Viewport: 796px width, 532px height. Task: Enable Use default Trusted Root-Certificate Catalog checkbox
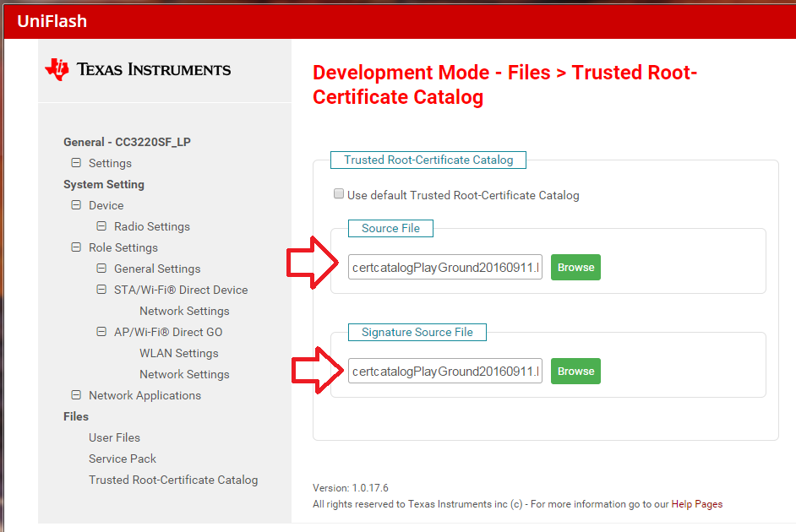(339, 193)
